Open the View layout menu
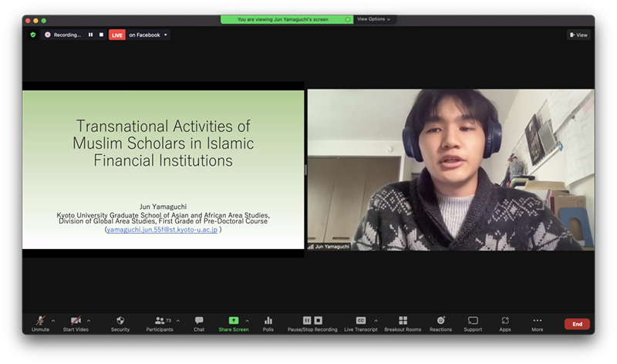The image size is (617, 364). [578, 35]
